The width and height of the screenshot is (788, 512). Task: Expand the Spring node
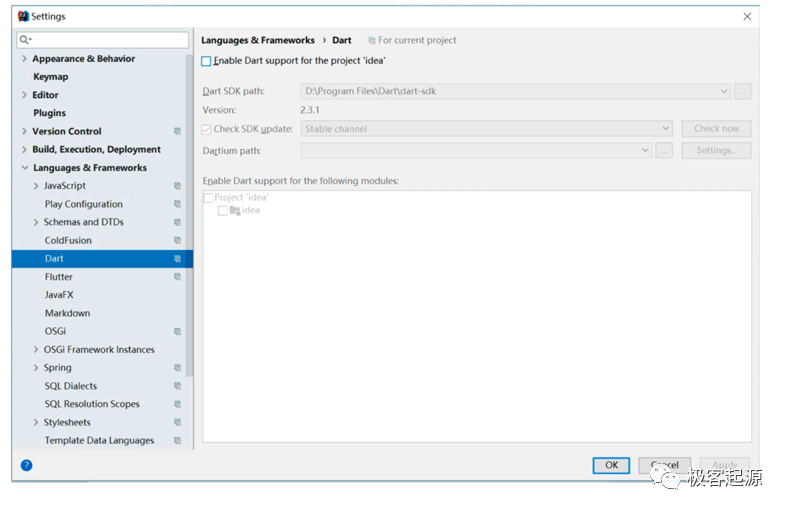pyautogui.click(x=36, y=368)
